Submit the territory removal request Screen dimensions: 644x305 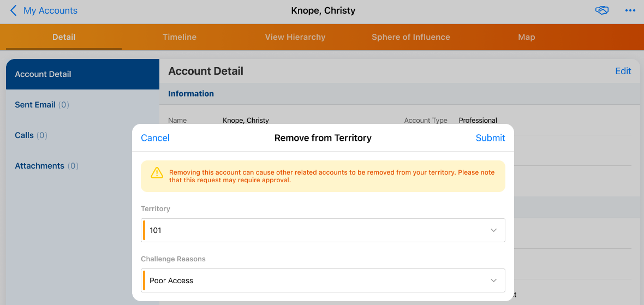(x=490, y=138)
